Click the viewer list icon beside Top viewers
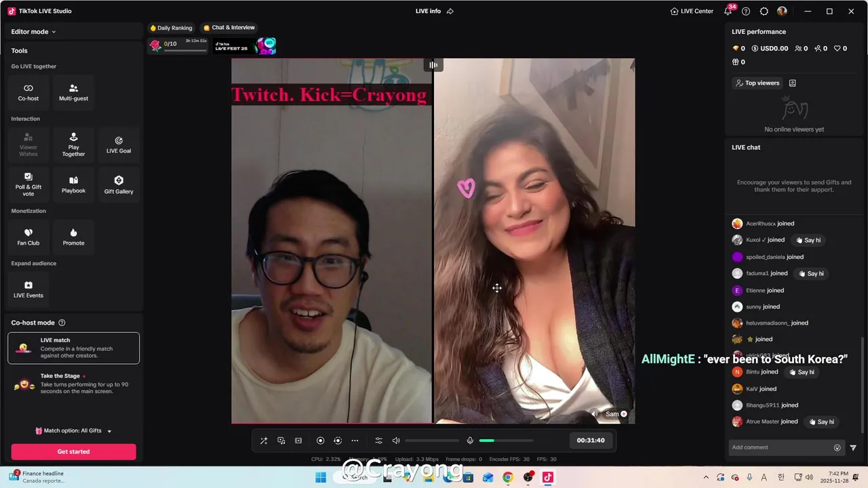The height and width of the screenshot is (488, 868). (x=792, y=83)
